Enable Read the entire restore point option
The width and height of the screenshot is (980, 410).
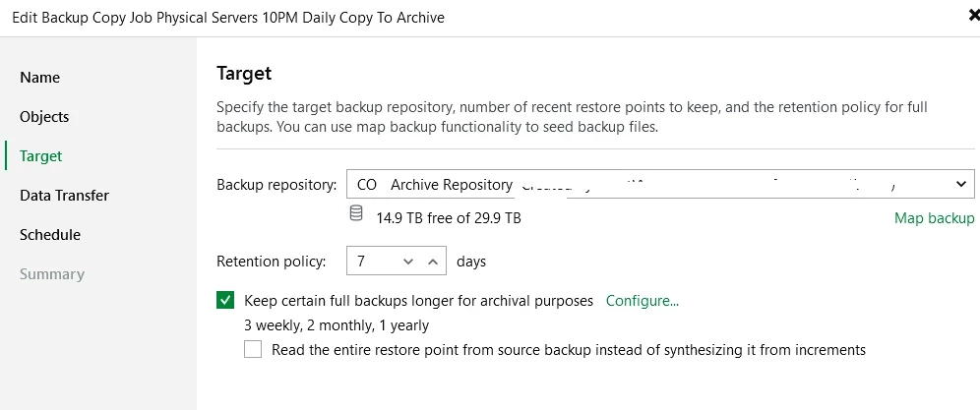click(253, 349)
